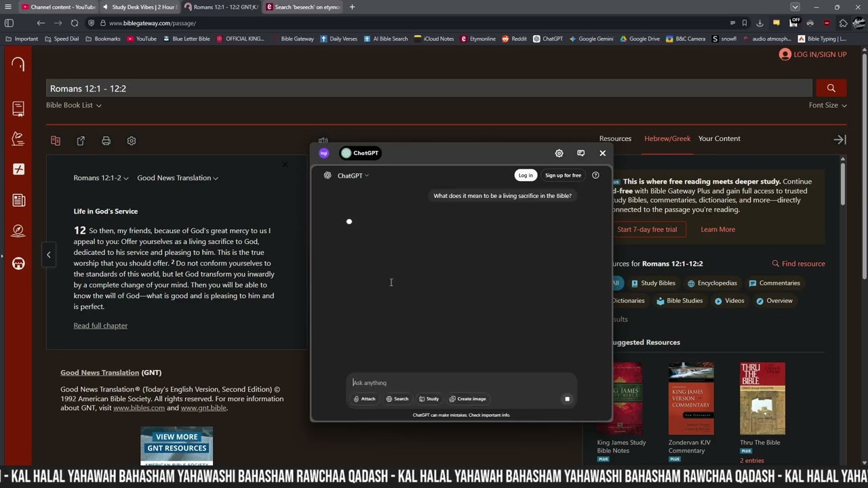Open the newspaper icon in the red sidebar

tap(18, 200)
